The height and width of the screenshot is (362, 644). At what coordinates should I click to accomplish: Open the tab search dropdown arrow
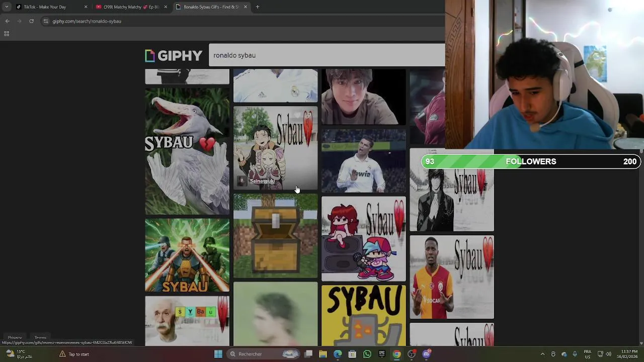pos(7,7)
